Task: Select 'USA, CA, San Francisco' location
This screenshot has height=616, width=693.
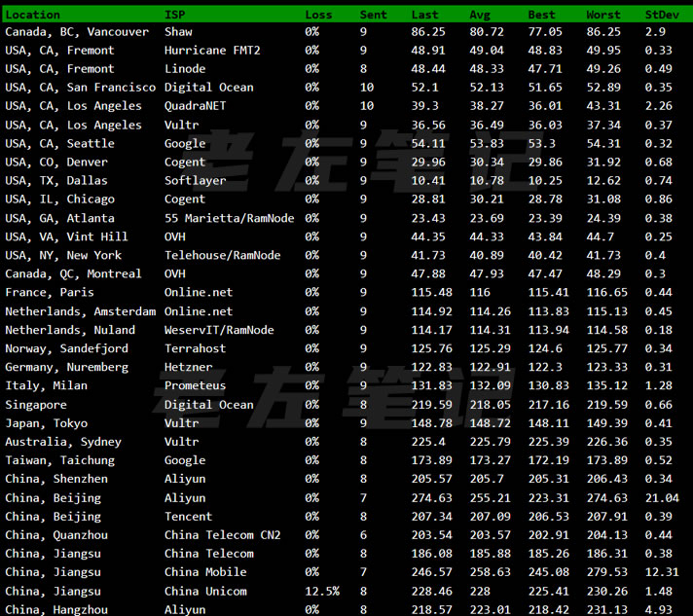Action: pos(81,88)
